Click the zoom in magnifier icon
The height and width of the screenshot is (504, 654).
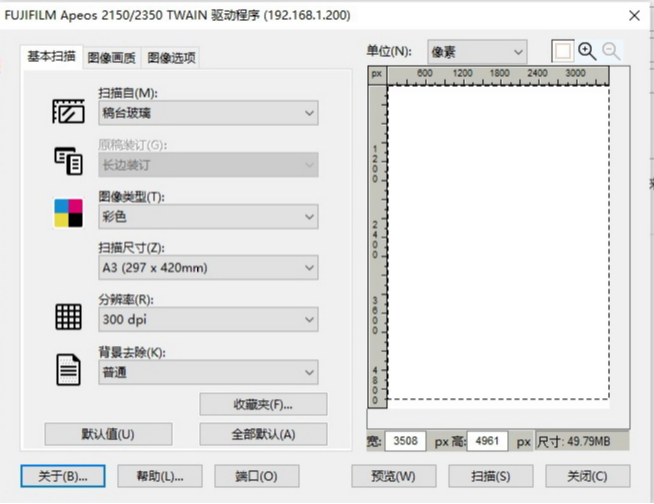(587, 52)
